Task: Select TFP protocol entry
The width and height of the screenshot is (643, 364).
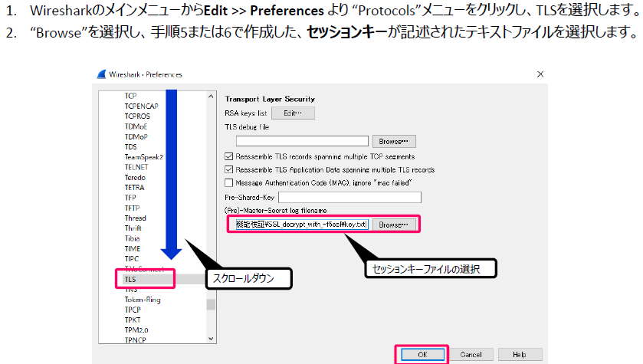Action: [x=130, y=198]
